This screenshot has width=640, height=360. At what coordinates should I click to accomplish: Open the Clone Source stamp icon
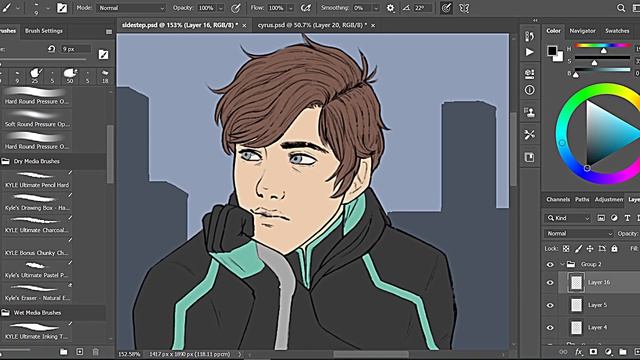point(529,112)
